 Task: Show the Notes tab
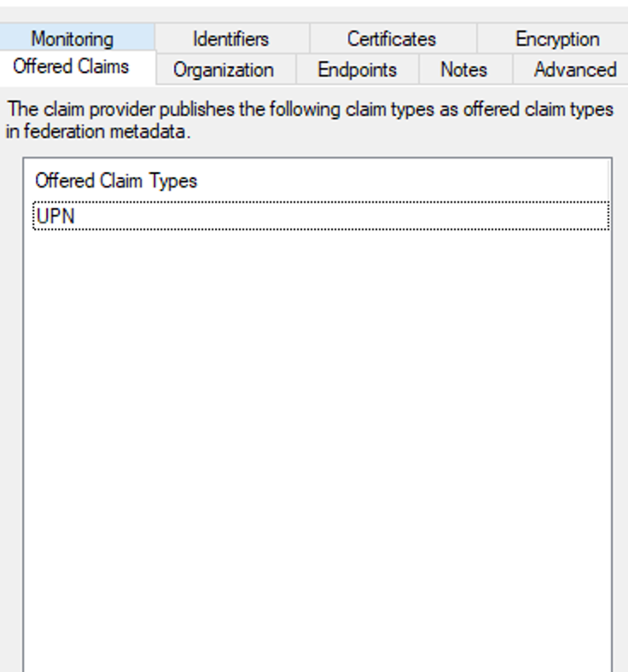[464, 70]
